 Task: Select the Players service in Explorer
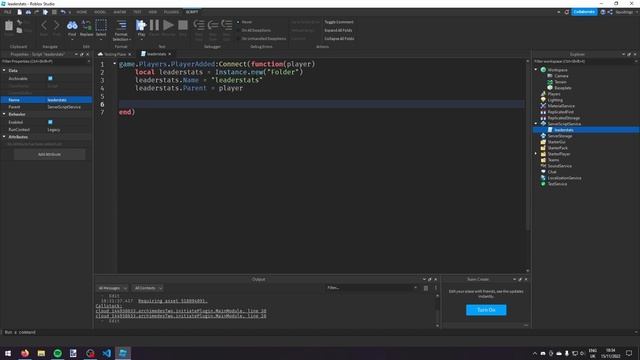[x=554, y=94]
